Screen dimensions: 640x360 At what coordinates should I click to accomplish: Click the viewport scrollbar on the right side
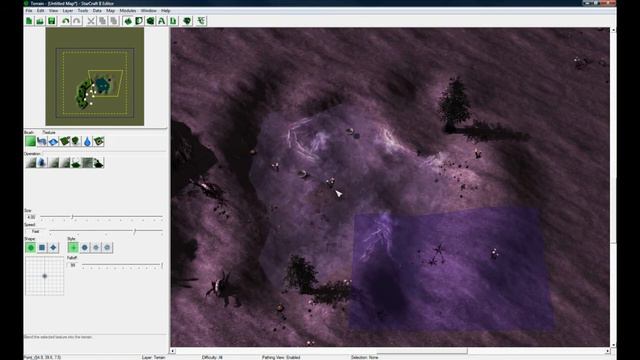[613, 187]
